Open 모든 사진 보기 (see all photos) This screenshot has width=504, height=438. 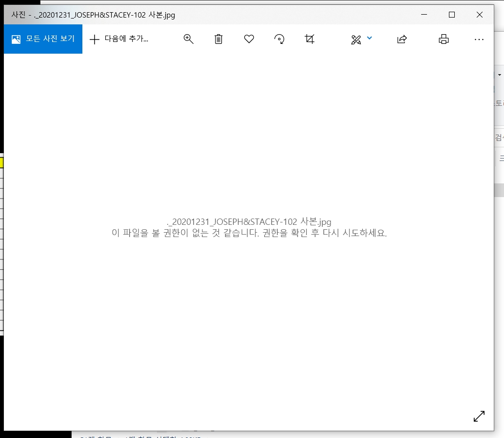(43, 39)
